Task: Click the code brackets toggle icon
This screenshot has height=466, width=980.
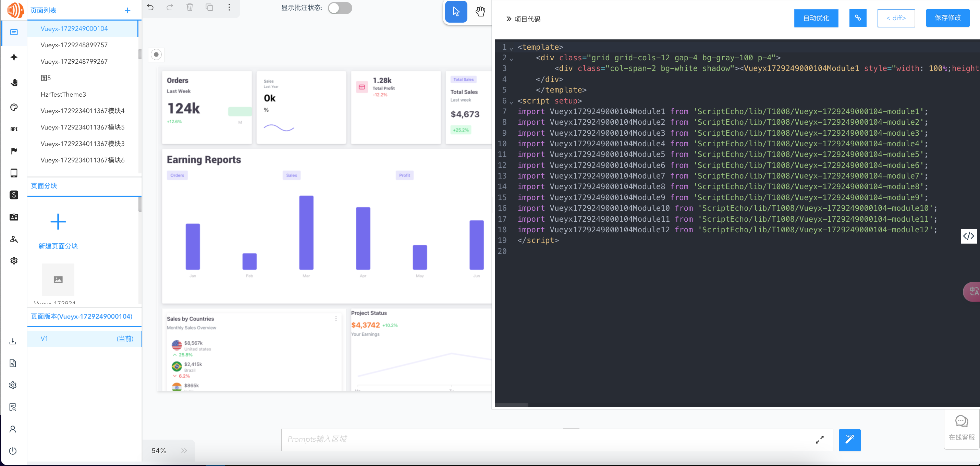Action: [x=968, y=236]
